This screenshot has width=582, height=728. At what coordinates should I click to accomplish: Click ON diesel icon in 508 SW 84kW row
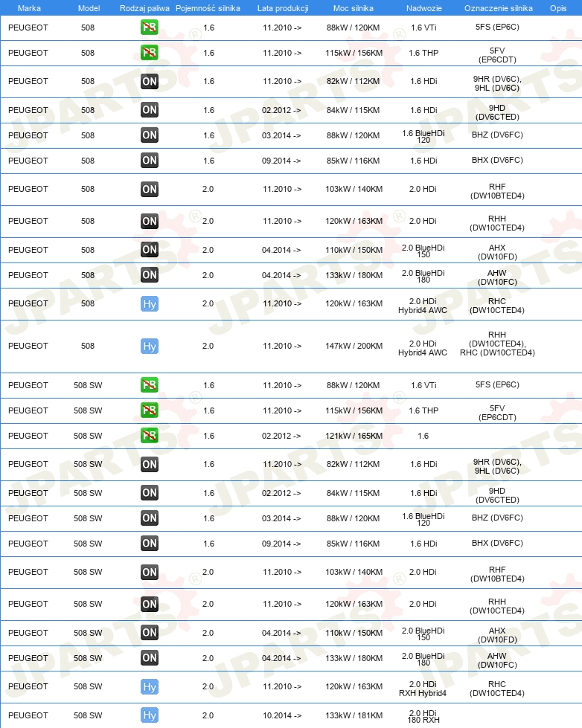click(149, 493)
